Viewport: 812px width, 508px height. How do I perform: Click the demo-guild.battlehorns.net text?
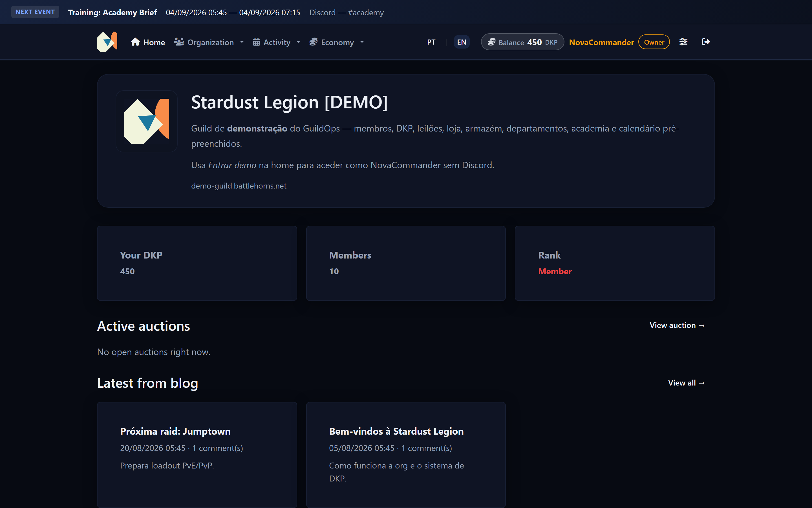(x=239, y=186)
